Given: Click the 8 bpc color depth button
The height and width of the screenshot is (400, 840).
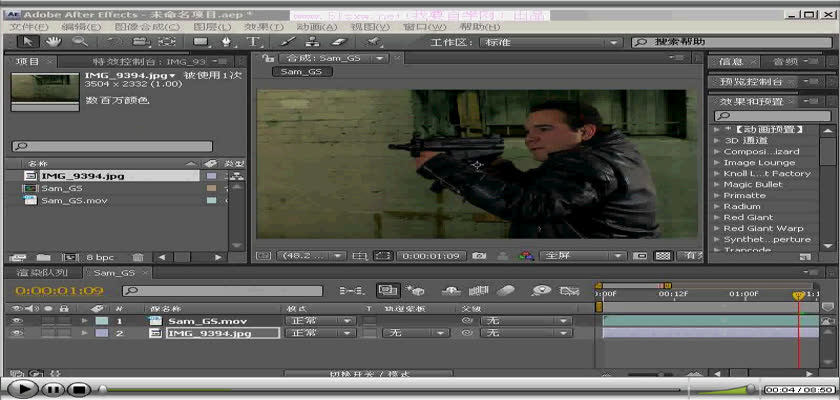Looking at the screenshot, I should coord(100,258).
